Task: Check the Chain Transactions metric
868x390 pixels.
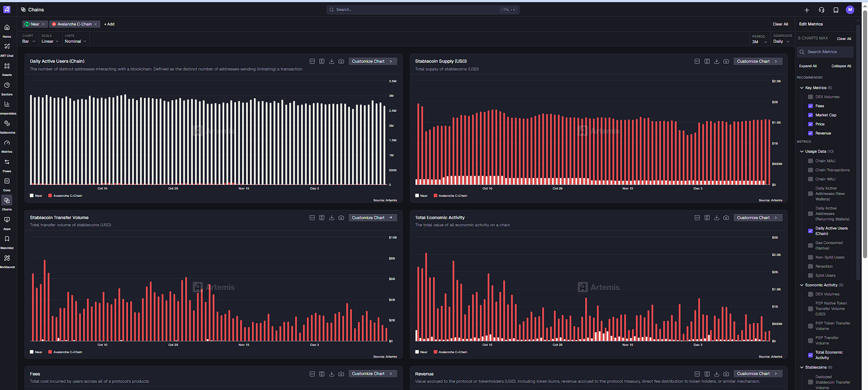Action: click(810, 170)
